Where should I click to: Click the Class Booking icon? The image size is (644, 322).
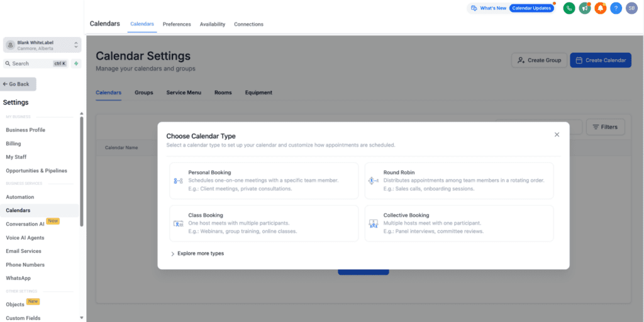pyautogui.click(x=178, y=224)
